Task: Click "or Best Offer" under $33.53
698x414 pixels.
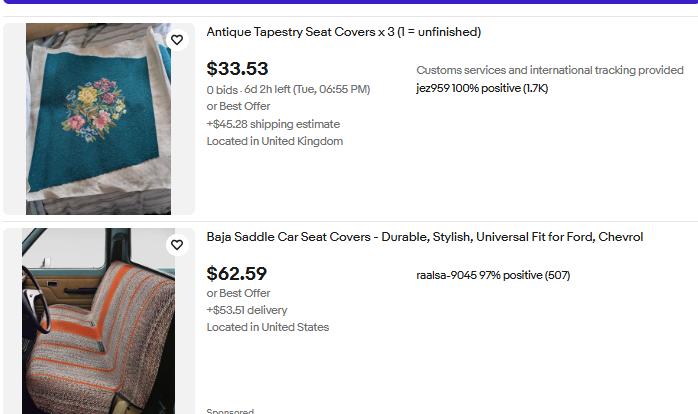Action: pos(239,106)
